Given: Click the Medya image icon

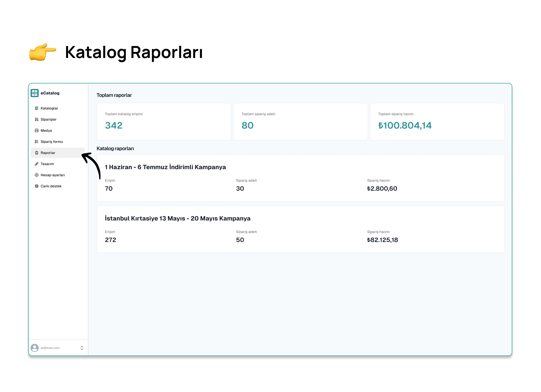Looking at the screenshot, I should point(36,131).
